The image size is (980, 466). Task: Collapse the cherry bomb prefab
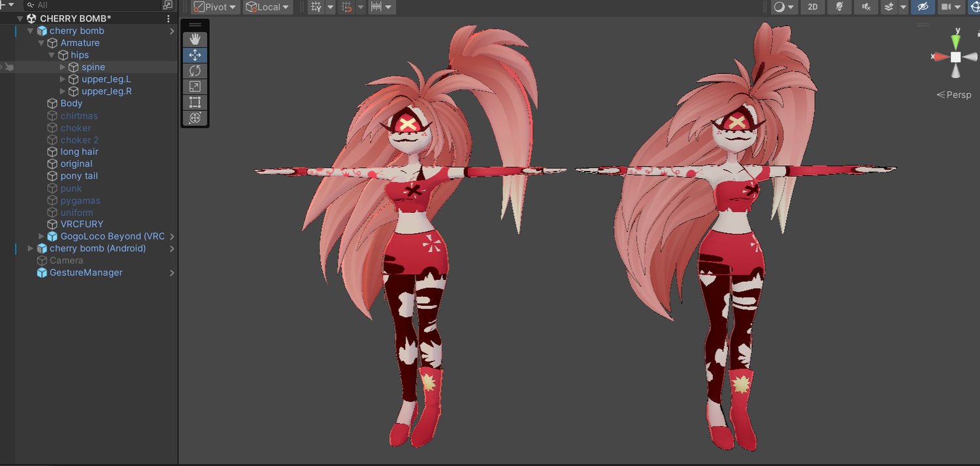tap(30, 31)
